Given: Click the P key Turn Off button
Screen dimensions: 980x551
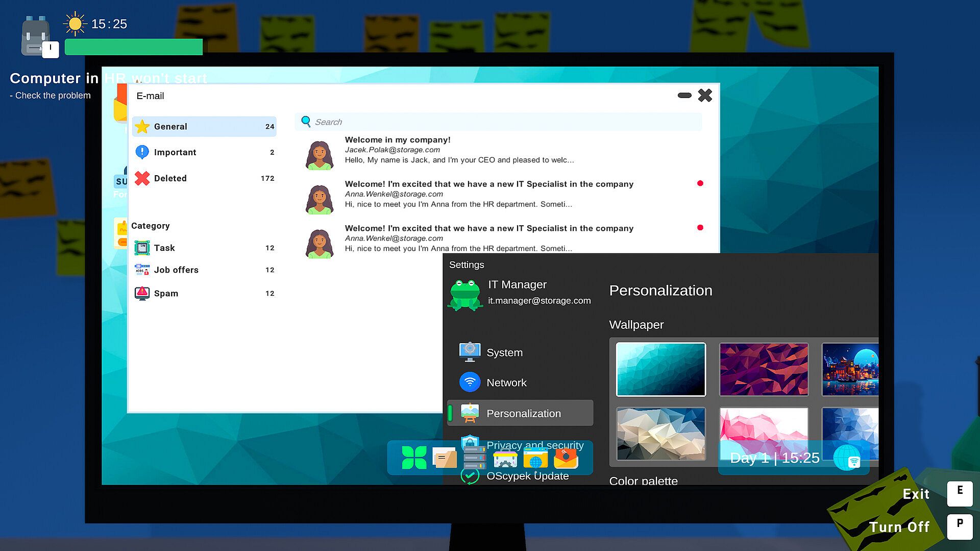Looking at the screenshot, I should pos(960,526).
